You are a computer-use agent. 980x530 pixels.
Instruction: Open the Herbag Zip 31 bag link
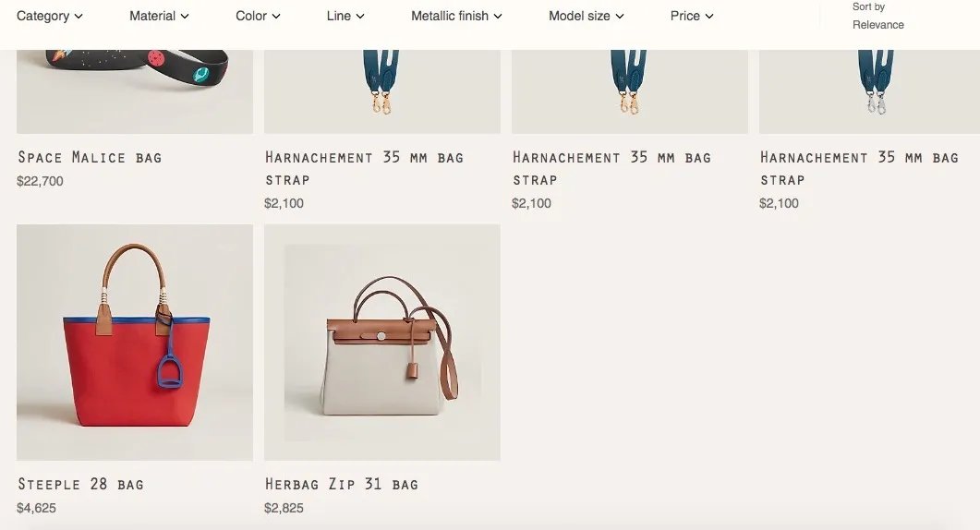point(341,485)
